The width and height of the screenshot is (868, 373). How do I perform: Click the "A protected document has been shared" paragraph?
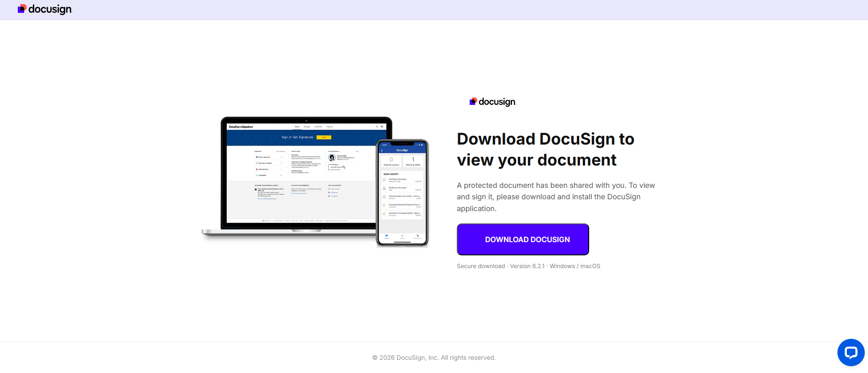click(556, 197)
